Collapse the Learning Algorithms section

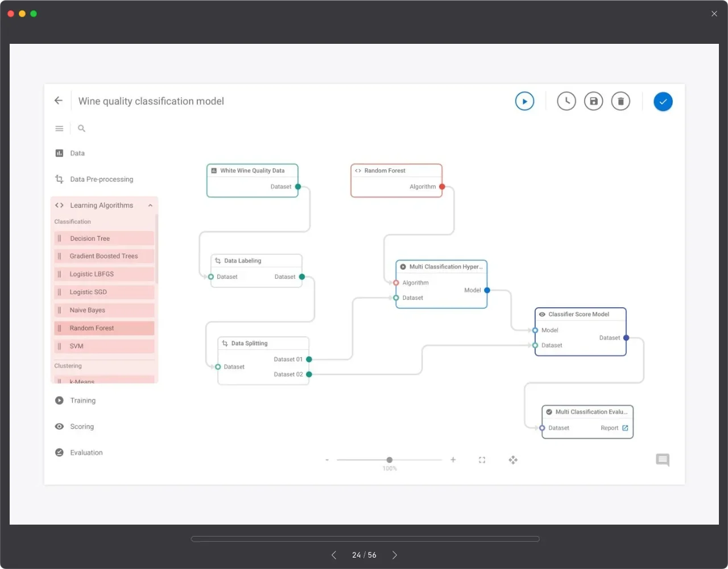[150, 205]
